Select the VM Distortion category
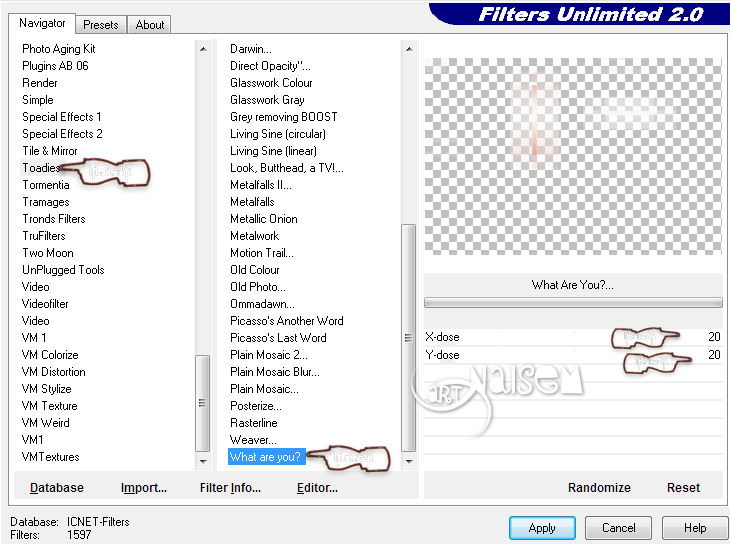This screenshot has height=544, width=730. click(54, 372)
